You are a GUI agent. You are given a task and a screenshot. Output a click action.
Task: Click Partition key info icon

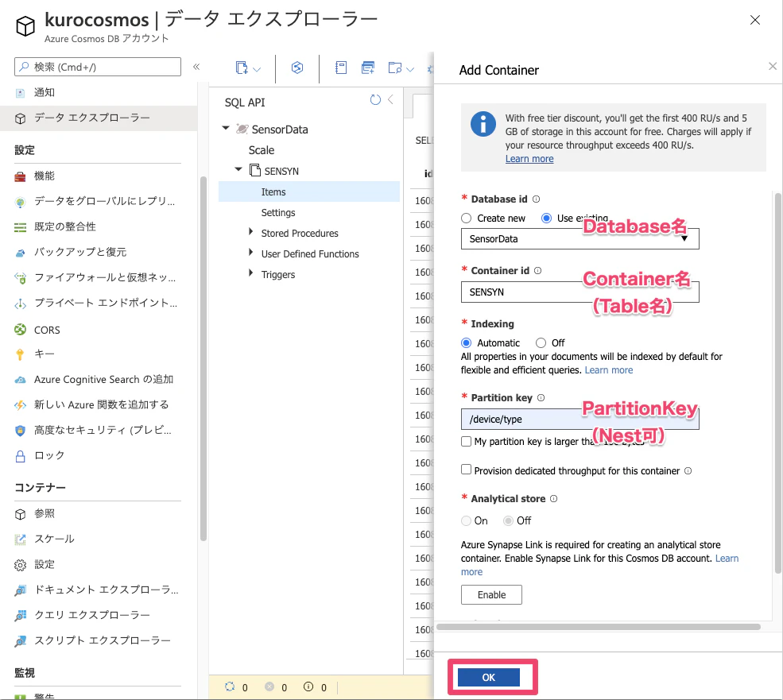(x=541, y=398)
